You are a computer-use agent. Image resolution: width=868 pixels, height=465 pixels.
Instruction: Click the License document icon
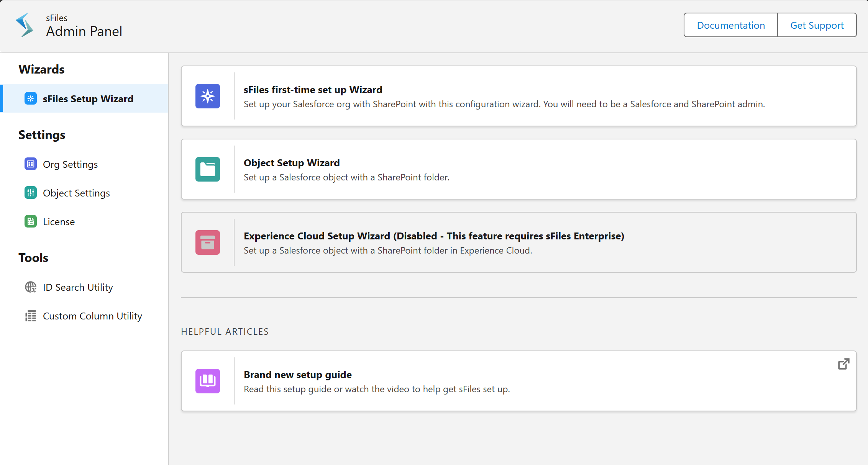31,221
